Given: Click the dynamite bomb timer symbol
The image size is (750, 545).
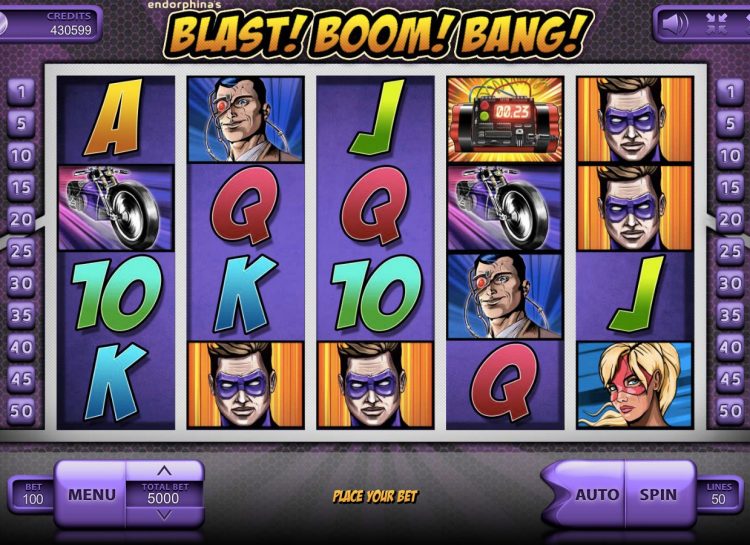Looking at the screenshot, I should [x=505, y=120].
